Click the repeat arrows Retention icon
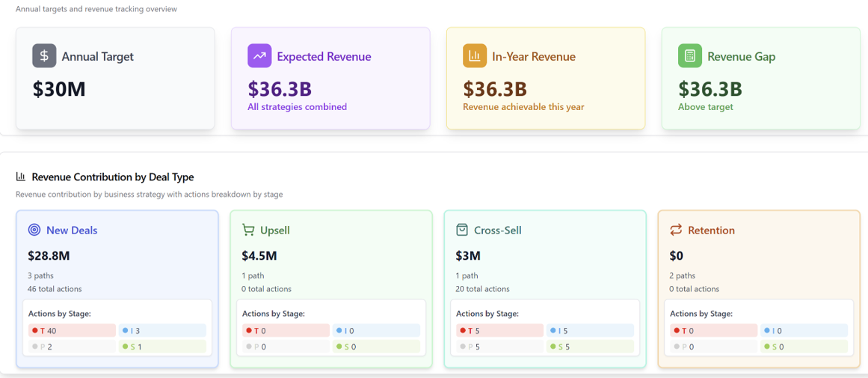This screenshot has height=378, width=868. point(676,230)
